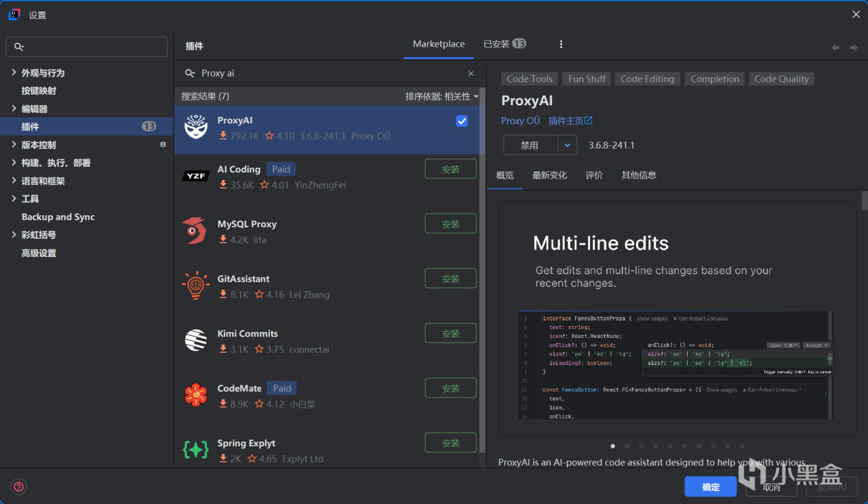
Task: Switch to the Marketplace tab
Action: pyautogui.click(x=439, y=44)
